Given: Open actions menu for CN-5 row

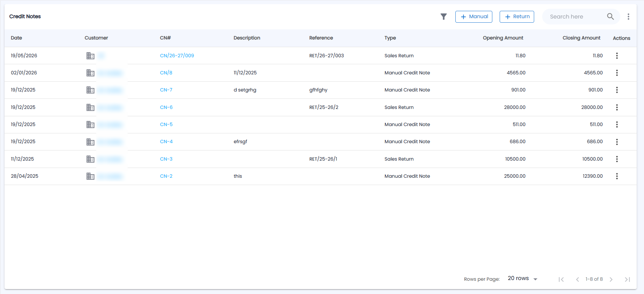Looking at the screenshot, I should pos(617,124).
